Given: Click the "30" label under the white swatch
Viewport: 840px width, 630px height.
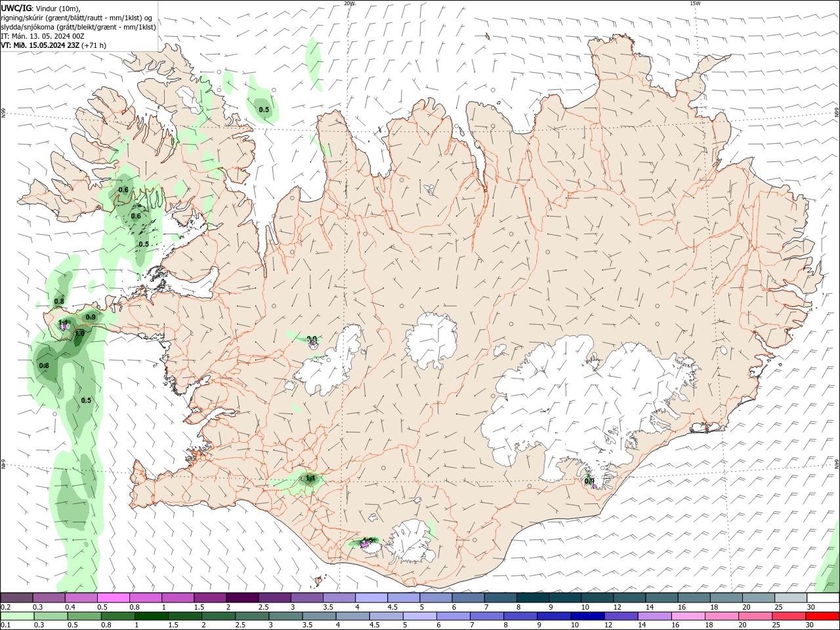Looking at the screenshot, I should pos(811,607).
